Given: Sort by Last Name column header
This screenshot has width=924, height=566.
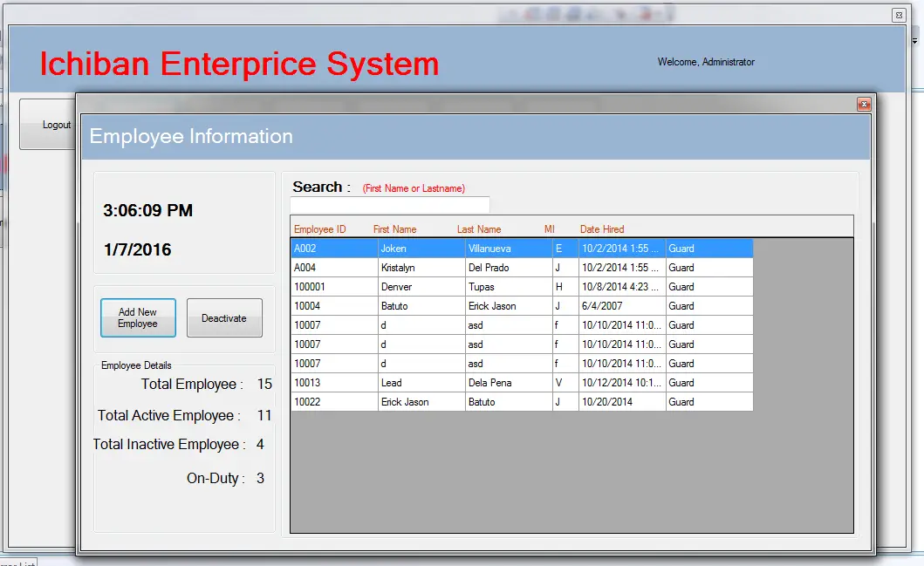Looking at the screenshot, I should [x=479, y=229].
